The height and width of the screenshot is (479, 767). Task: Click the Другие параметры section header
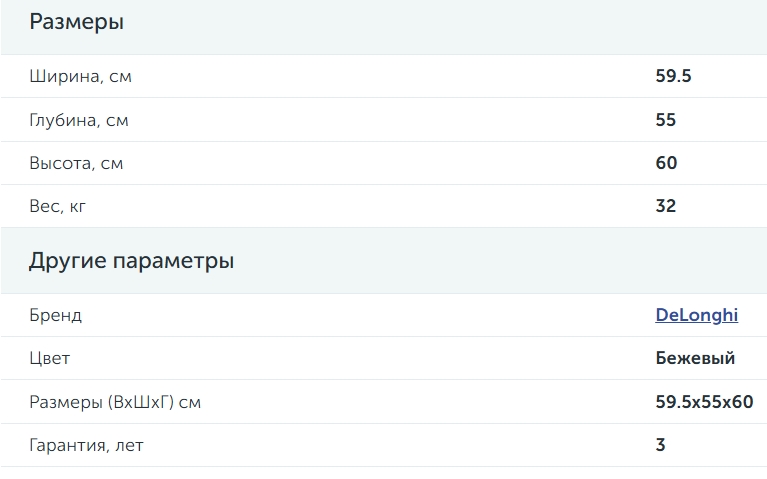(x=132, y=261)
